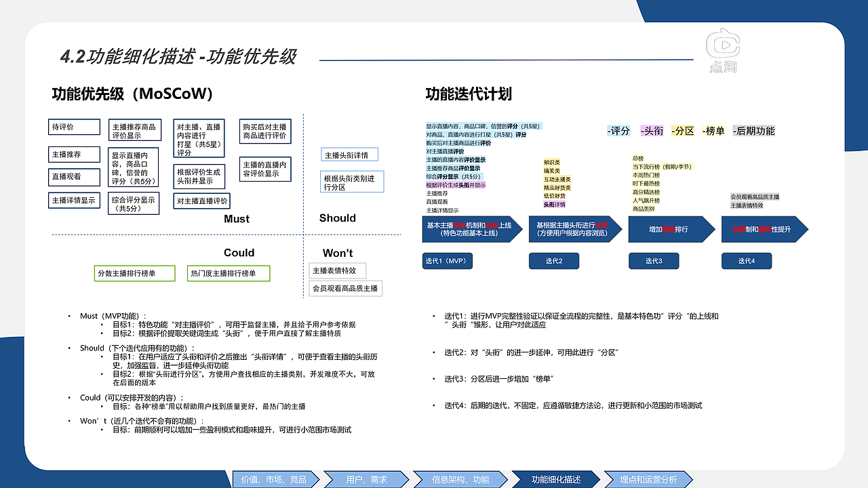Click the 对主播直播评价 box
868x488 pixels.
(202, 201)
